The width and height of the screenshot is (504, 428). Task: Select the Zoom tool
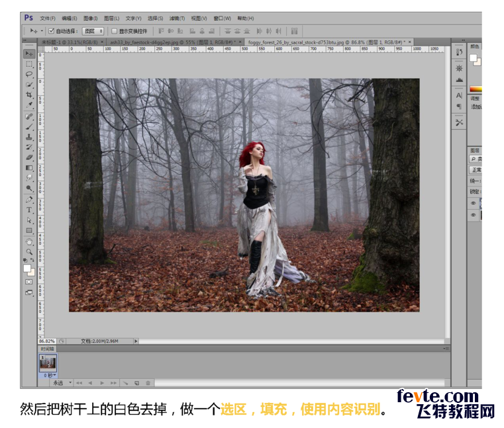(x=29, y=252)
